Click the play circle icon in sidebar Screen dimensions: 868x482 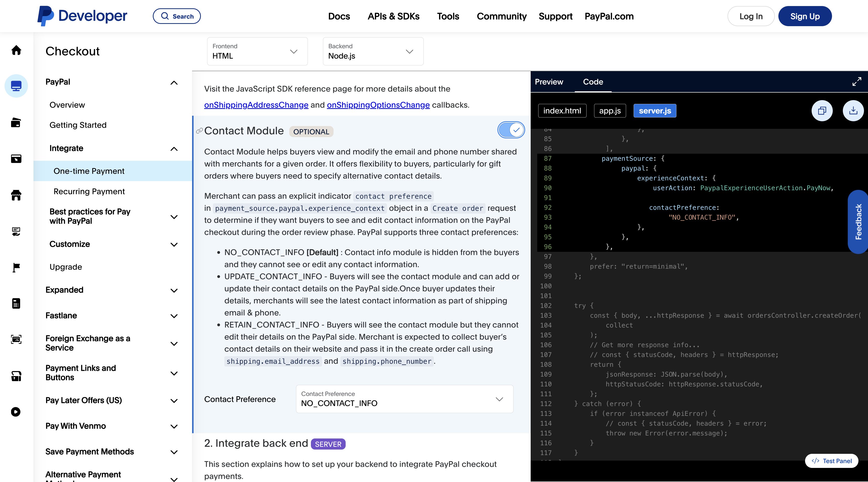16,412
